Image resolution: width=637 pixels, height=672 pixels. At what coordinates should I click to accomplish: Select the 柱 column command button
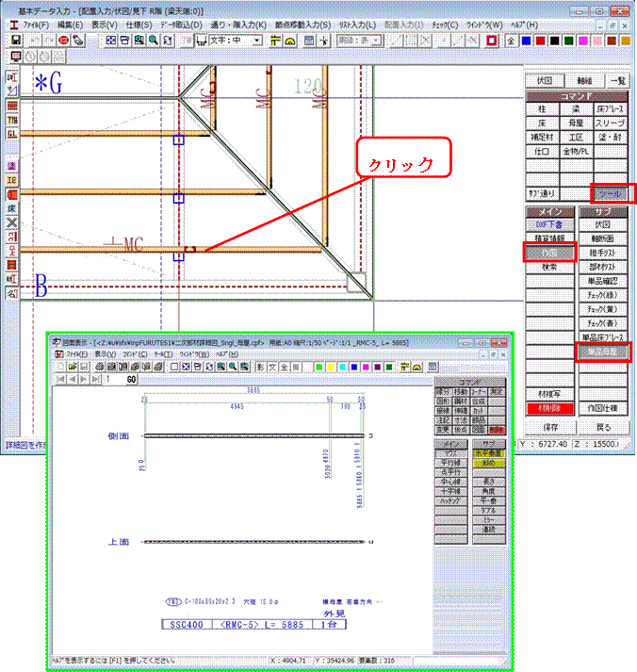click(543, 108)
